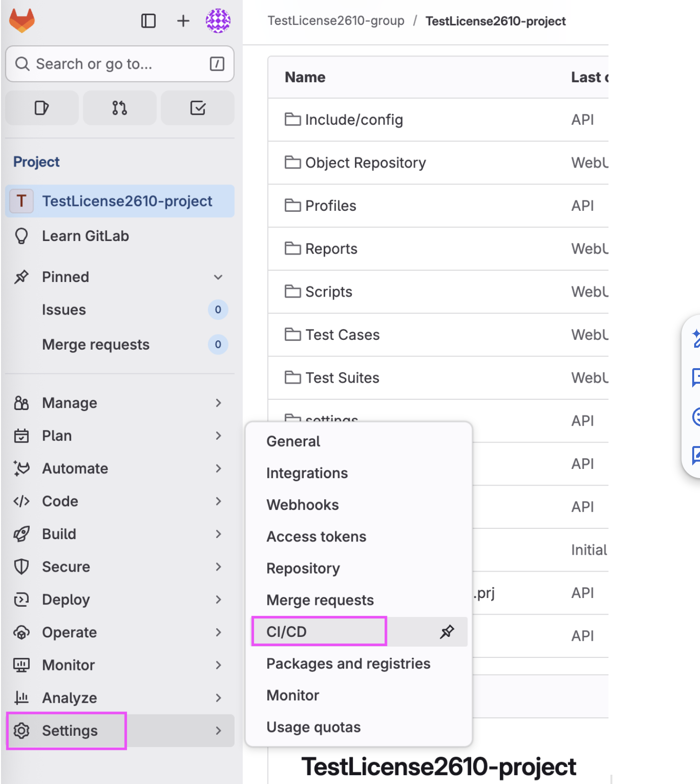
Task: Click the Plan calendar icon
Action: click(x=21, y=436)
